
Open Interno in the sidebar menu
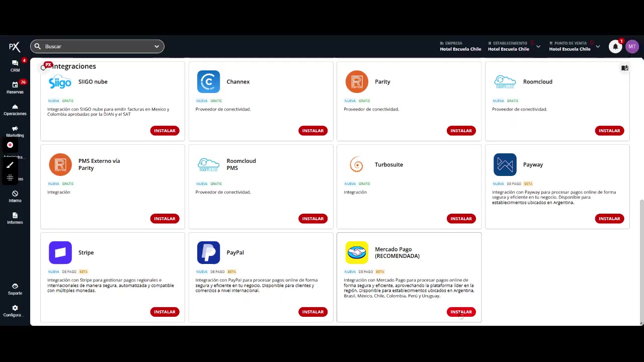[x=15, y=196]
